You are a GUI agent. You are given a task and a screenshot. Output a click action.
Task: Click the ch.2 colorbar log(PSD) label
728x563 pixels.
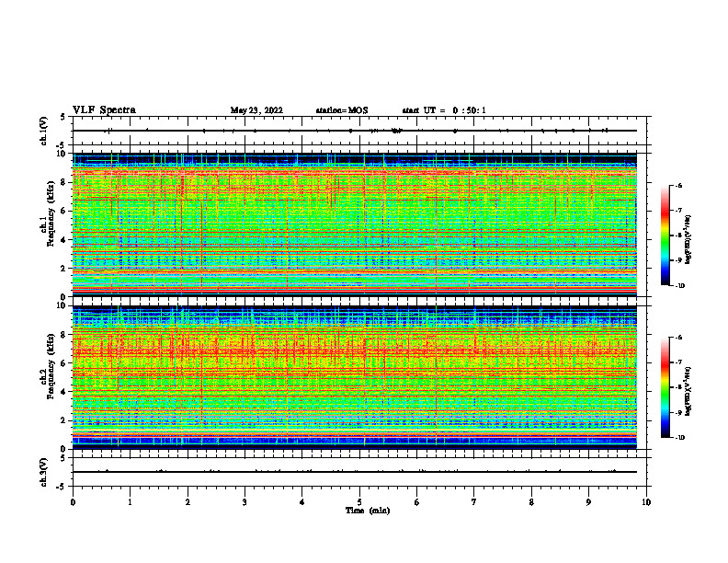click(x=688, y=391)
